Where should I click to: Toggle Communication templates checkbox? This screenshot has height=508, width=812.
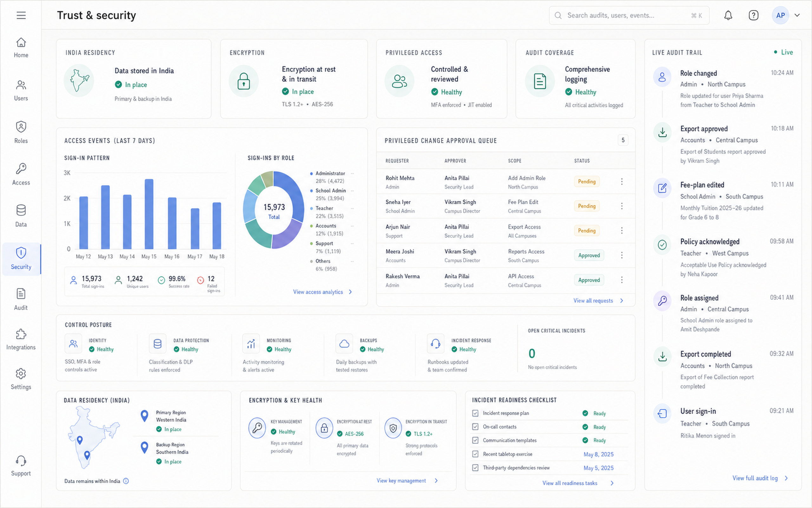(x=475, y=440)
